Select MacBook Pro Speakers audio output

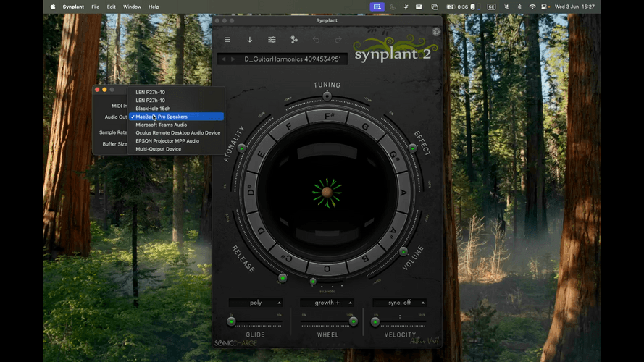[176, 117]
